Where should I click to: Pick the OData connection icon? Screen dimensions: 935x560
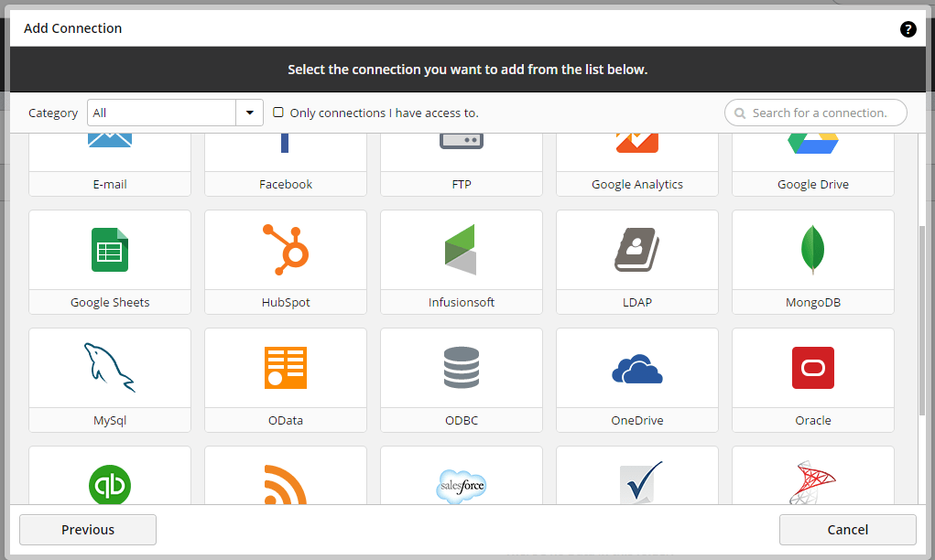pos(286,368)
